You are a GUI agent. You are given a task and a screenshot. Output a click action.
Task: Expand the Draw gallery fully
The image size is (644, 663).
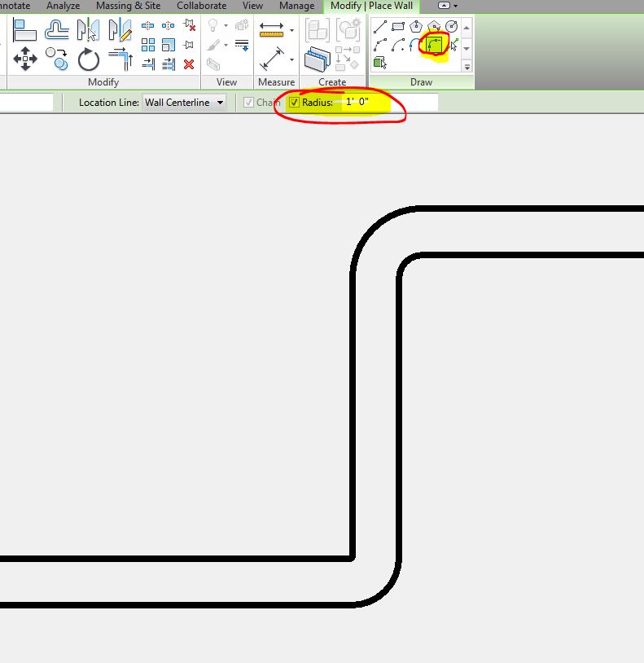click(x=467, y=67)
